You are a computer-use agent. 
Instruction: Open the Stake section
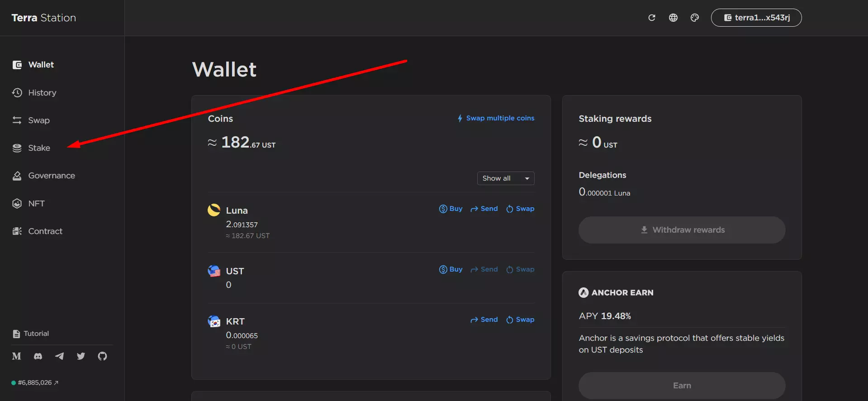[31, 148]
